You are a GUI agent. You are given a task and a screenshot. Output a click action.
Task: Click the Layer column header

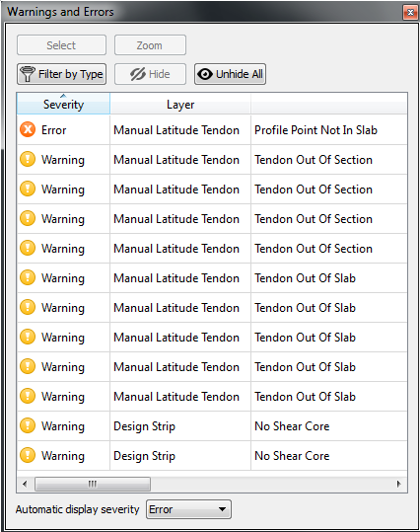(x=180, y=104)
